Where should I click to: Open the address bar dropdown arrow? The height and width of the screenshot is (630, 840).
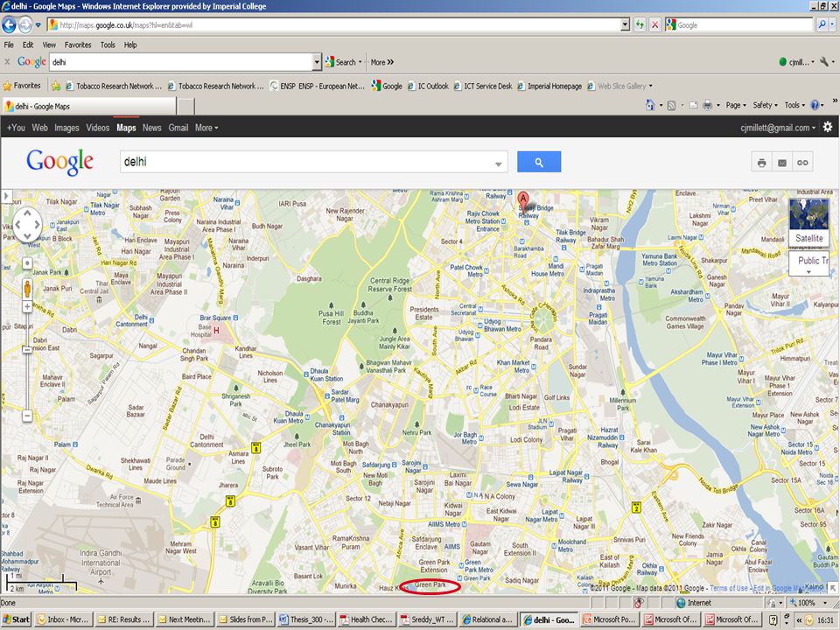click(x=625, y=24)
